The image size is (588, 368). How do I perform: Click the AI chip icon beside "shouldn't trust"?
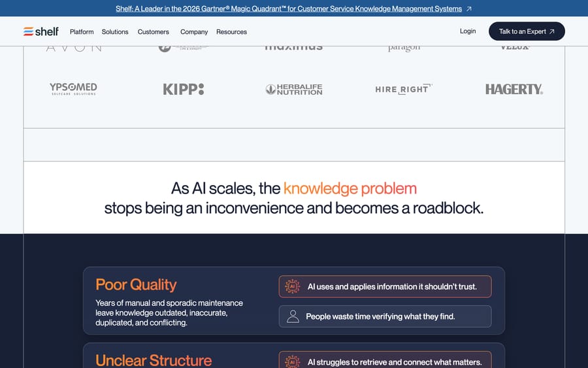click(x=293, y=286)
